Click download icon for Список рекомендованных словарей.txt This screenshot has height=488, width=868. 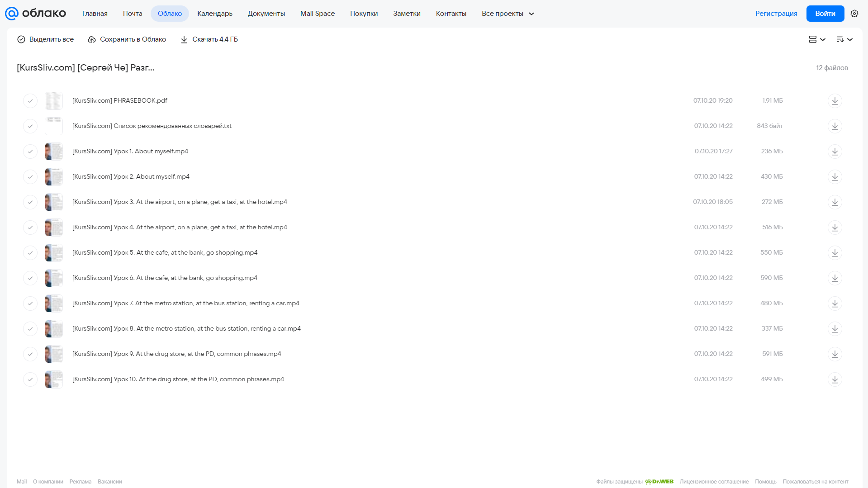(835, 126)
